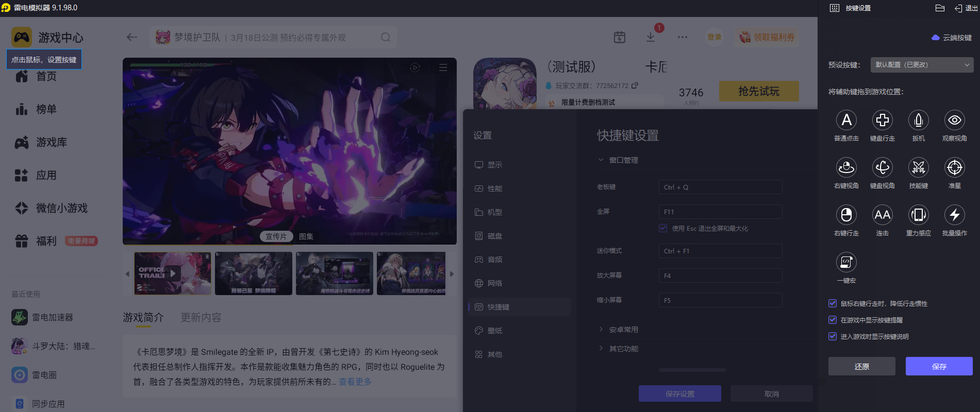The width and height of the screenshot is (980, 412).
Task: Select the 技能键 skill key icon
Action: tap(918, 168)
